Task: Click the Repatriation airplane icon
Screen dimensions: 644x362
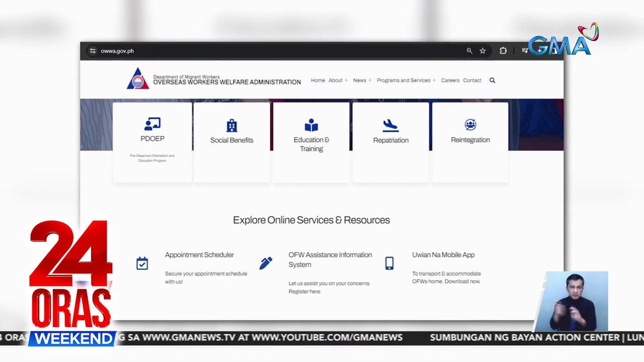Action: [x=390, y=125]
